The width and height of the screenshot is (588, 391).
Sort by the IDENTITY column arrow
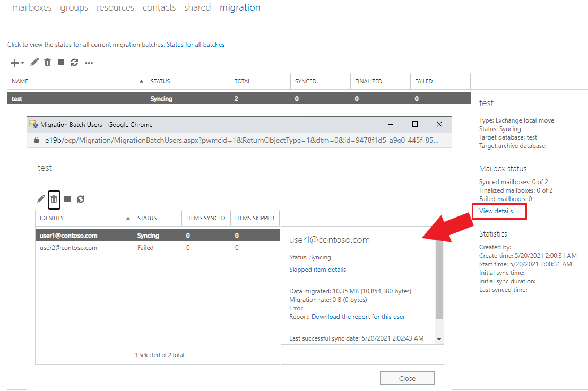tap(127, 218)
